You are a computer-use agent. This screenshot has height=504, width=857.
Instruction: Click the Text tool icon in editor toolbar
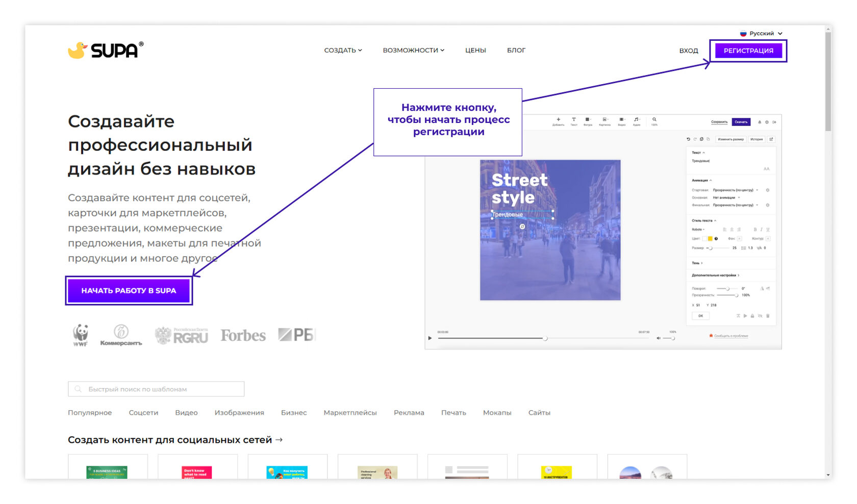click(x=573, y=120)
